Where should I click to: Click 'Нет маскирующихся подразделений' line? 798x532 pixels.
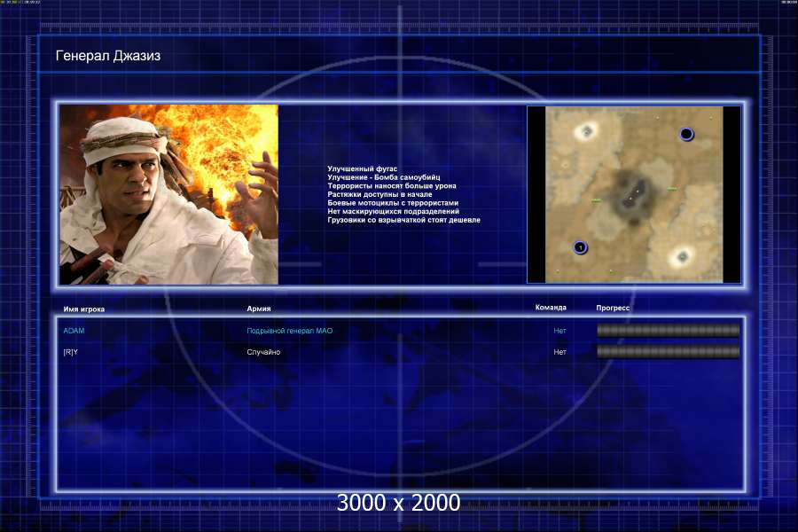(394, 211)
